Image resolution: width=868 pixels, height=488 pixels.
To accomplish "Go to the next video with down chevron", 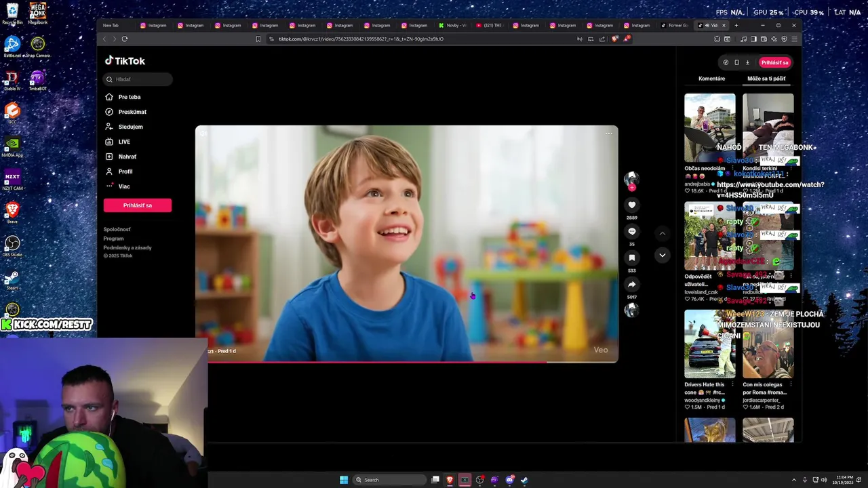I will pos(663,256).
